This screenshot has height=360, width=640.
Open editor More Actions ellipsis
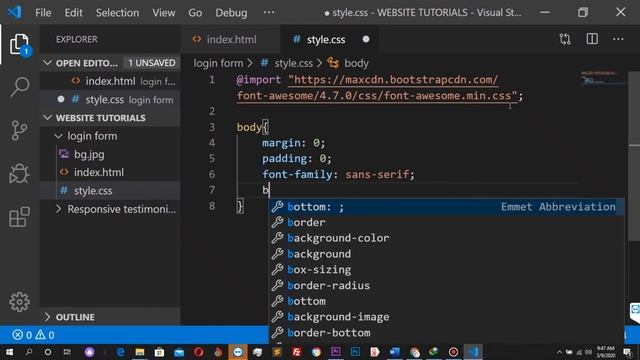tap(618, 39)
